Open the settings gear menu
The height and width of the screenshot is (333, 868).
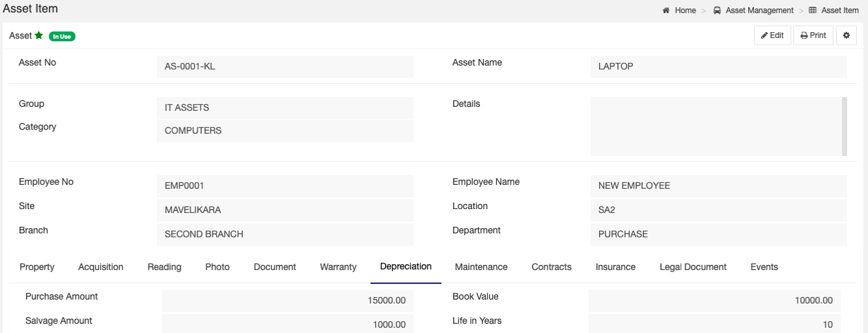[846, 35]
